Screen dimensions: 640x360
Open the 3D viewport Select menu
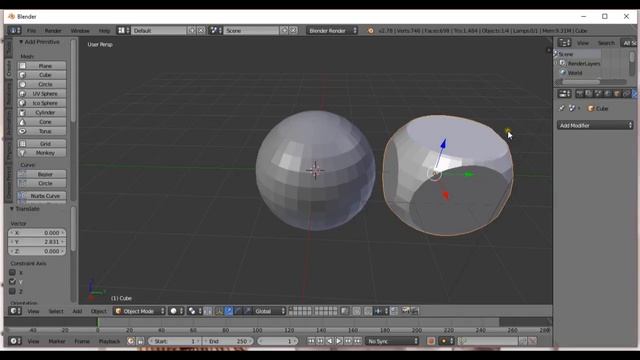coord(56,311)
